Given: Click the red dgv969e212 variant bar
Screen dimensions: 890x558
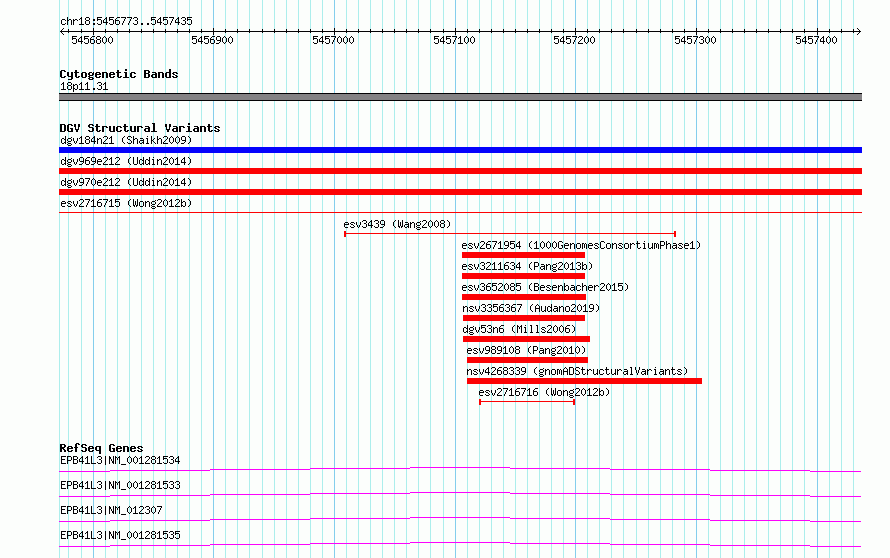Looking at the screenshot, I should 460,171.
